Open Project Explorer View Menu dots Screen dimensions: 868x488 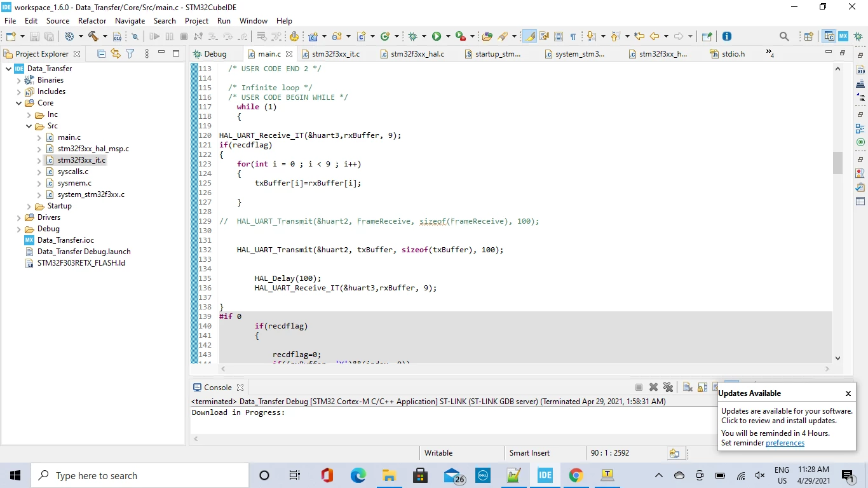pos(147,54)
